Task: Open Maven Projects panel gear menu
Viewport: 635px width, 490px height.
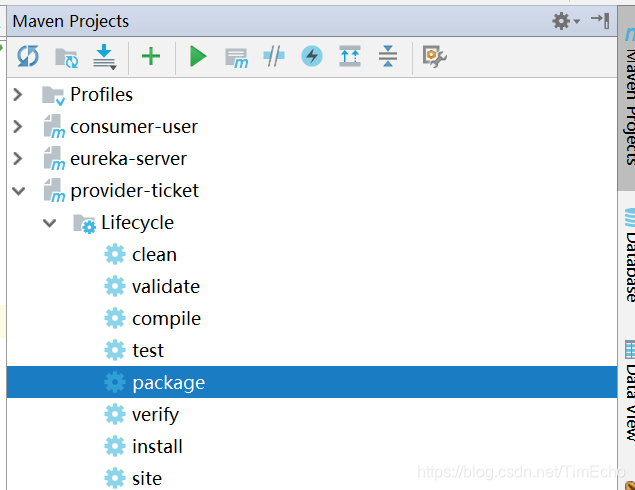Action: click(x=566, y=21)
